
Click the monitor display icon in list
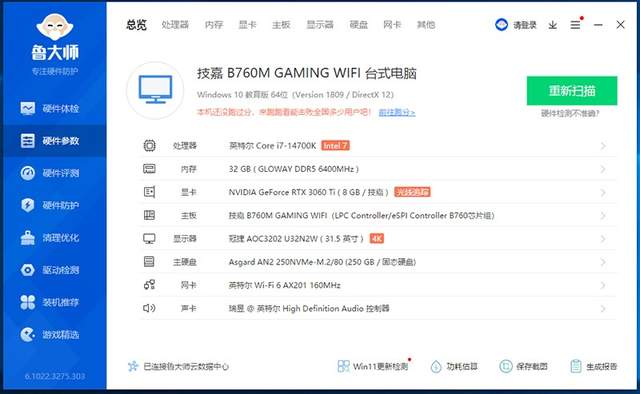tap(149, 238)
